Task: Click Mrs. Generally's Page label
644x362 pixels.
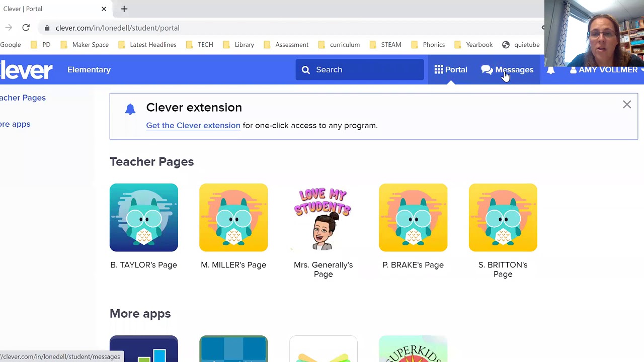Action: [323, 269]
